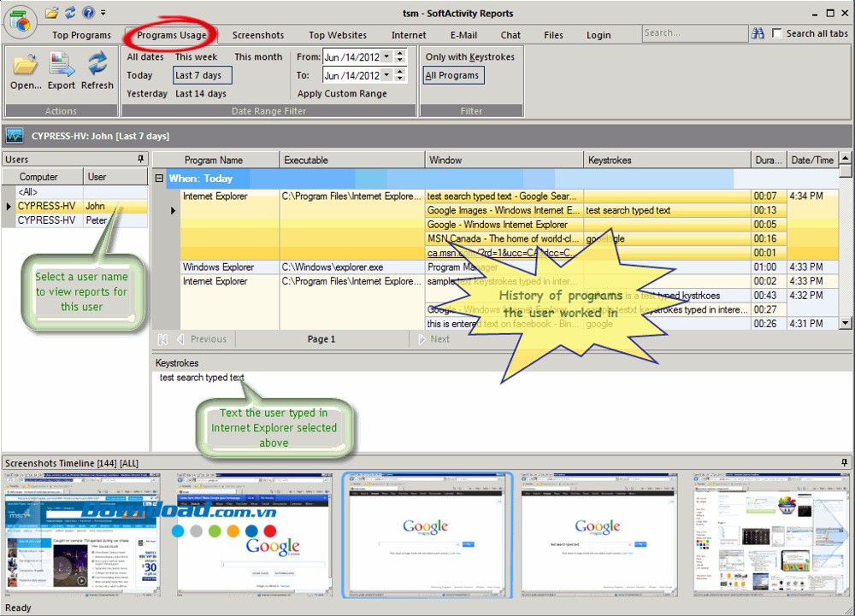This screenshot has width=855, height=616.
Task: Click Apply Custom Range
Action: coord(342,94)
